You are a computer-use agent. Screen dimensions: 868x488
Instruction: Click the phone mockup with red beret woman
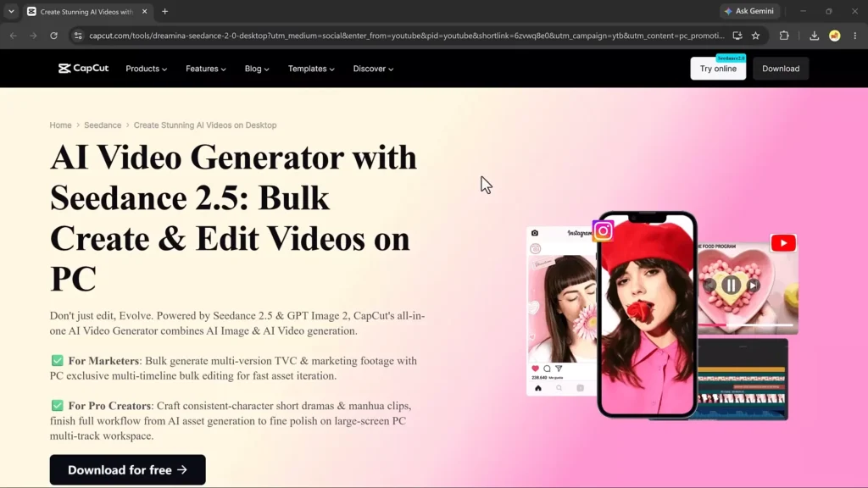[647, 314]
